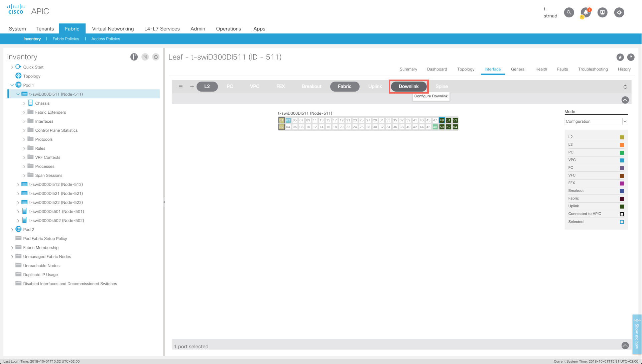The image size is (642, 364).
Task: Toggle the Fabric port button
Action: coord(345,87)
